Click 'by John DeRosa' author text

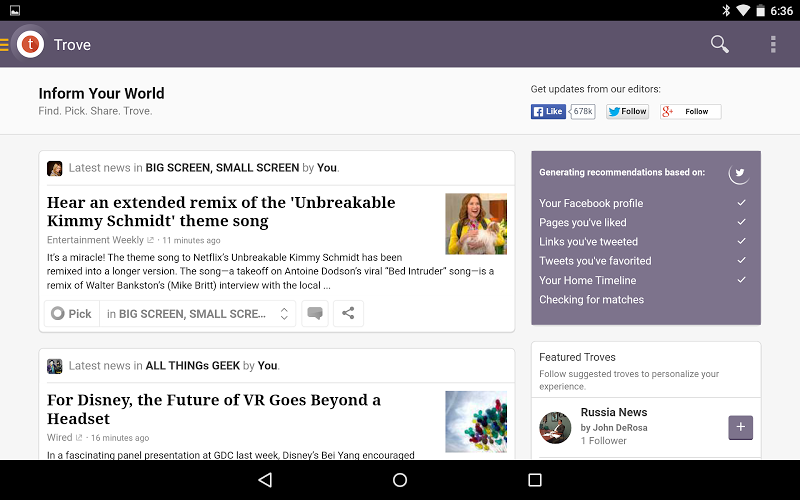(x=614, y=428)
